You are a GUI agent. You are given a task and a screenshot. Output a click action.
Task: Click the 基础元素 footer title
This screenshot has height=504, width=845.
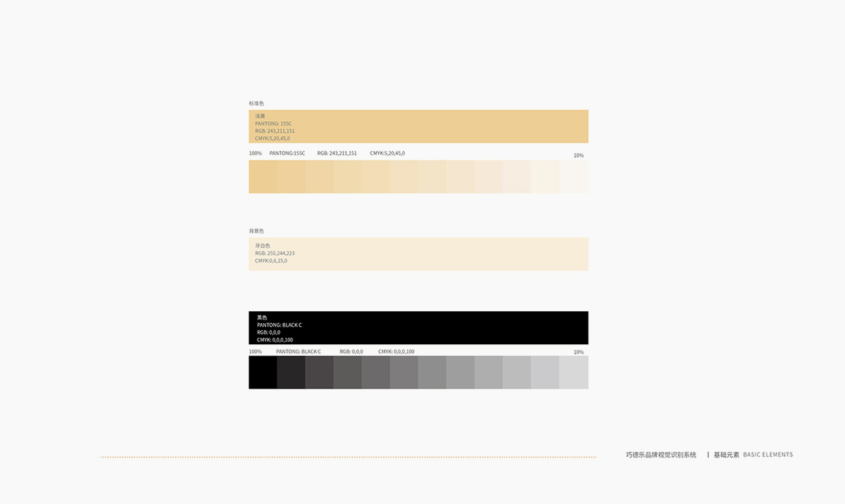point(726,455)
